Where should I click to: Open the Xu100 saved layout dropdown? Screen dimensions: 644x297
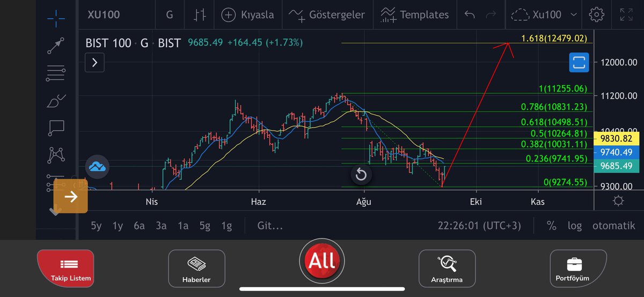pyautogui.click(x=545, y=14)
